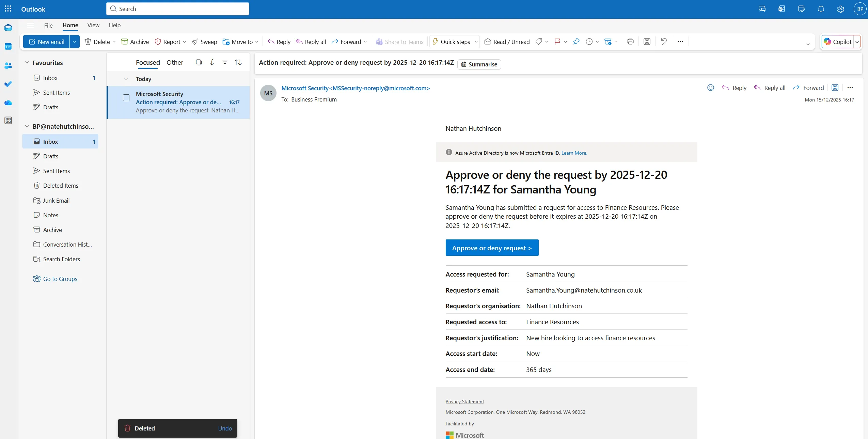
Task: Open the chat icon in the top header
Action: (762, 9)
